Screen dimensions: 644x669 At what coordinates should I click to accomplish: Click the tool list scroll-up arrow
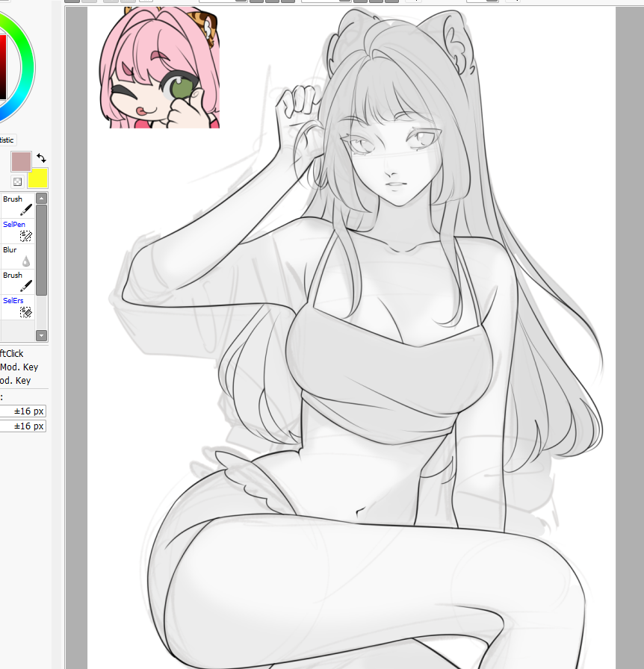[x=41, y=198]
